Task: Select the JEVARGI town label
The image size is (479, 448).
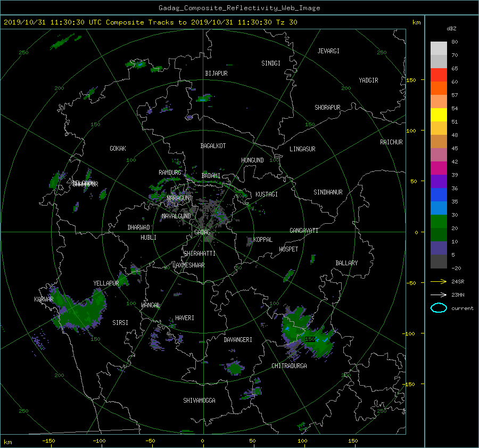Action: coord(328,51)
